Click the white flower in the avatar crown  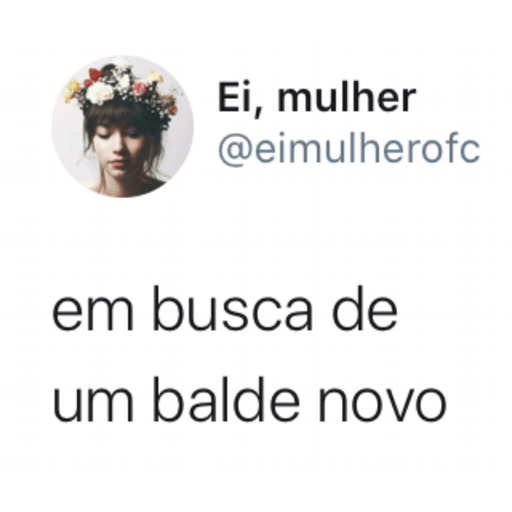99,92
